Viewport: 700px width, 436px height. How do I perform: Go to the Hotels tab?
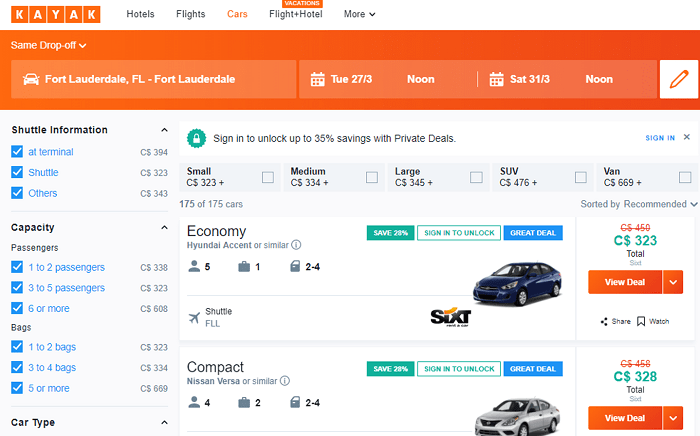pos(140,14)
